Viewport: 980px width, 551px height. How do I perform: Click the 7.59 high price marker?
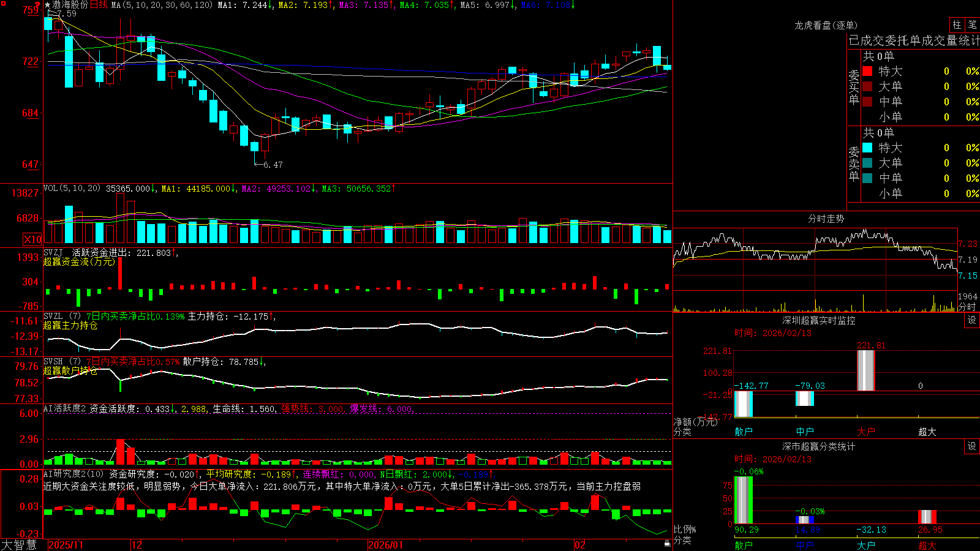point(67,13)
